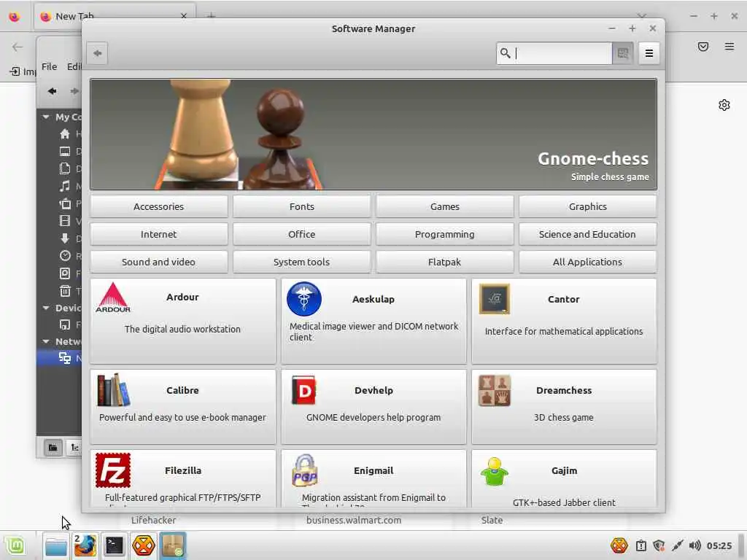Open the Gnome-chess featured banner
Image resolution: width=747 pixels, height=560 pixels.
(x=373, y=134)
